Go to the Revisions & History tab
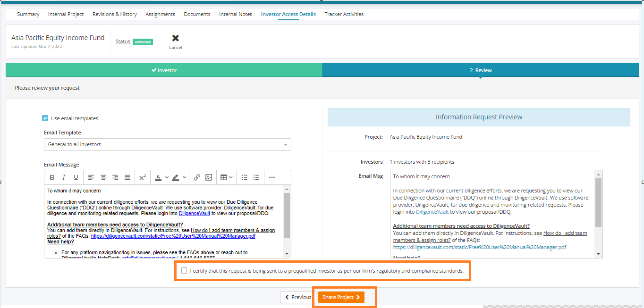 [x=115, y=14]
